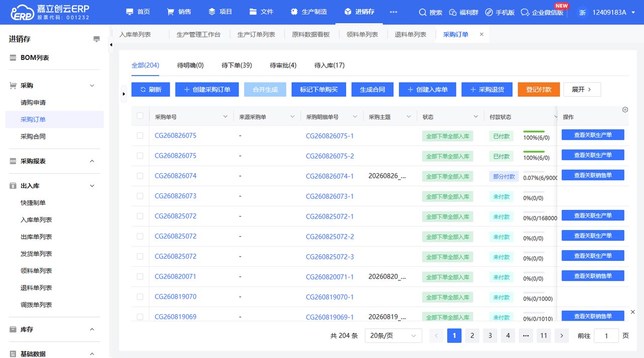Click 创建采购订单 button
This screenshot has width=644, height=358.
click(207, 90)
